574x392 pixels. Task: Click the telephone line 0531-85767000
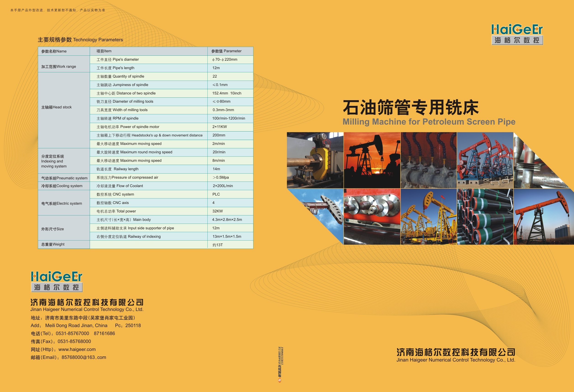click(72, 334)
